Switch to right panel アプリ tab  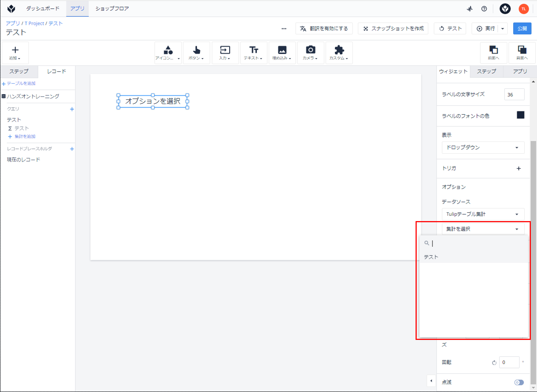[x=520, y=71]
